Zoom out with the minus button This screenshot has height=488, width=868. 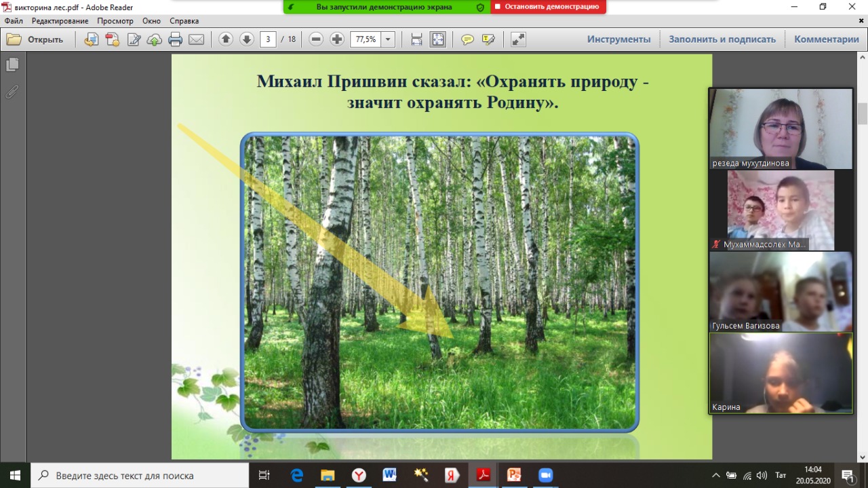pyautogui.click(x=316, y=39)
